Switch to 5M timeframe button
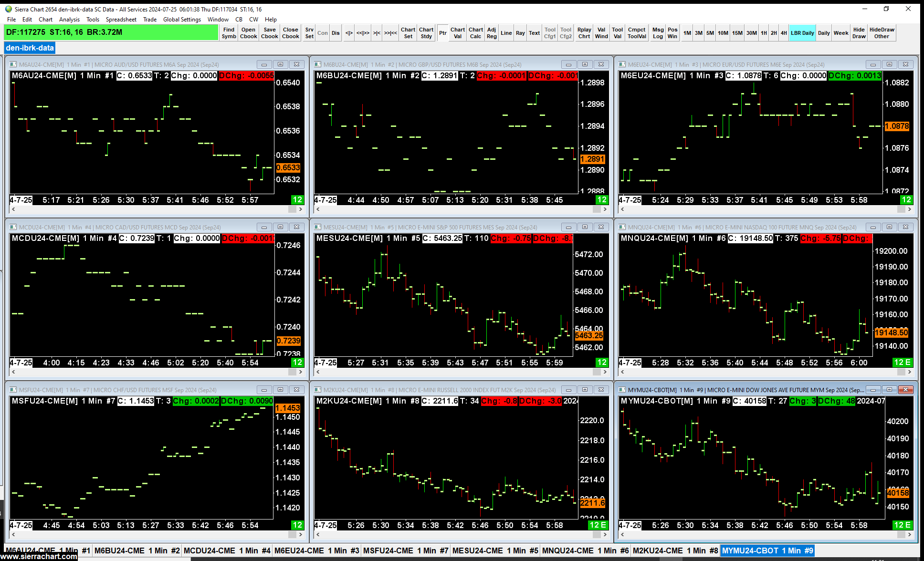The image size is (924, 561). coord(710,33)
